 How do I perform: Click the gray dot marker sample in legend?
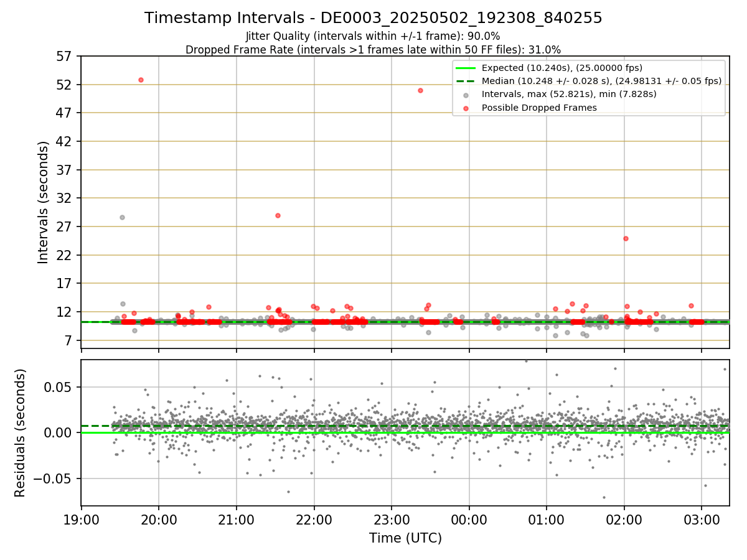click(466, 95)
